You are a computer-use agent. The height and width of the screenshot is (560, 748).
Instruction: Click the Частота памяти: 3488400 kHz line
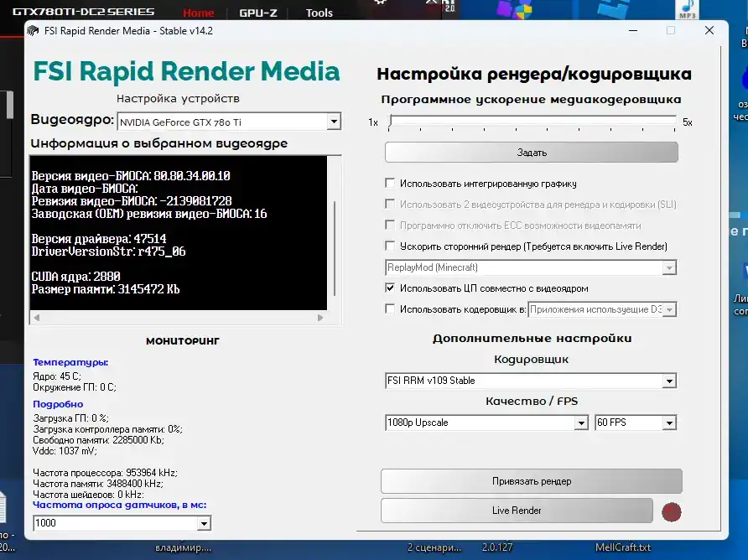(x=98, y=484)
